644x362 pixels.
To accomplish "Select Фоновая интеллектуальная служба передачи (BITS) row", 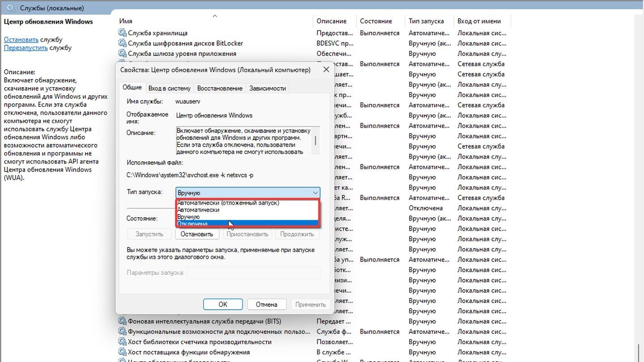I will pyautogui.click(x=205, y=321).
